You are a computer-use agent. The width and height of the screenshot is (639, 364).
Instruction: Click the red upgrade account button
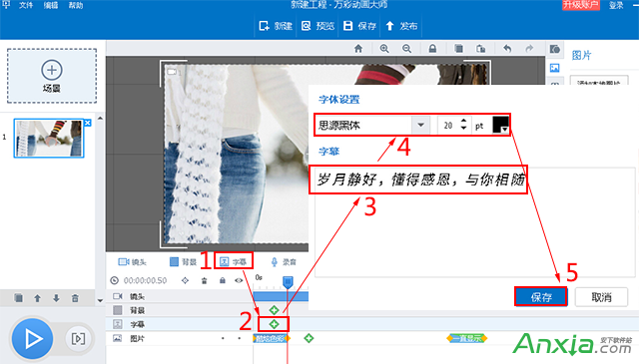[581, 5]
